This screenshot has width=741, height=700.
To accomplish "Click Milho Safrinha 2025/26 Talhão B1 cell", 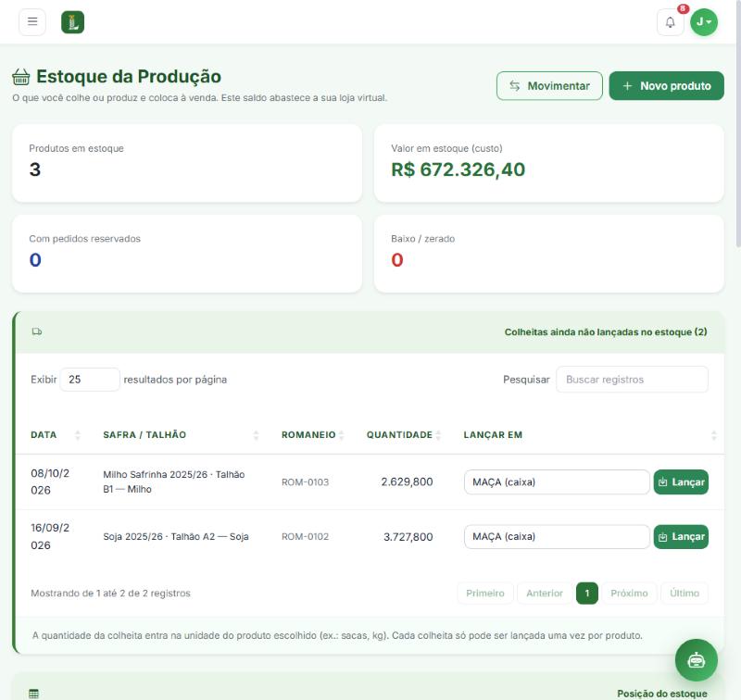I will tap(174, 481).
